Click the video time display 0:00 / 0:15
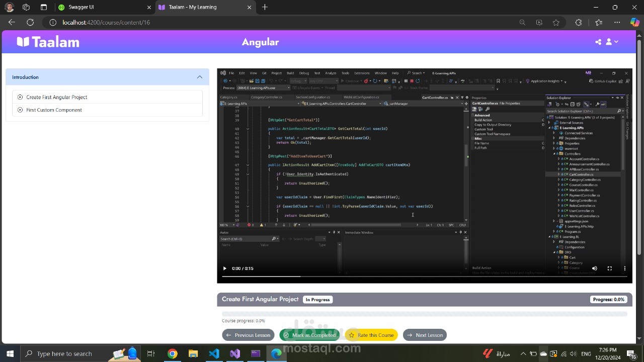Screen dimensions: 644x362 coord(243,268)
